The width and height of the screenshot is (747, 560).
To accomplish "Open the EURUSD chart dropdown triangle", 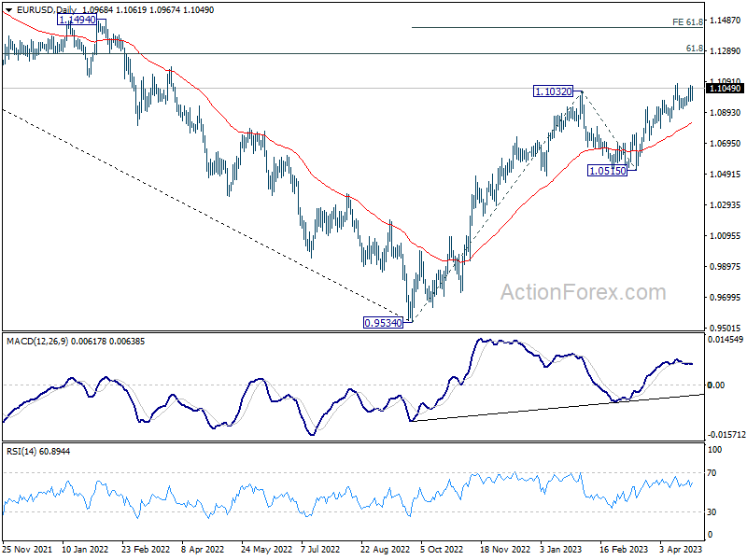I will point(8,10).
